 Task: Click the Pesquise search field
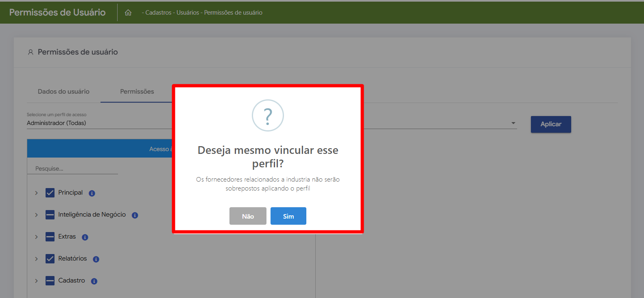point(72,169)
